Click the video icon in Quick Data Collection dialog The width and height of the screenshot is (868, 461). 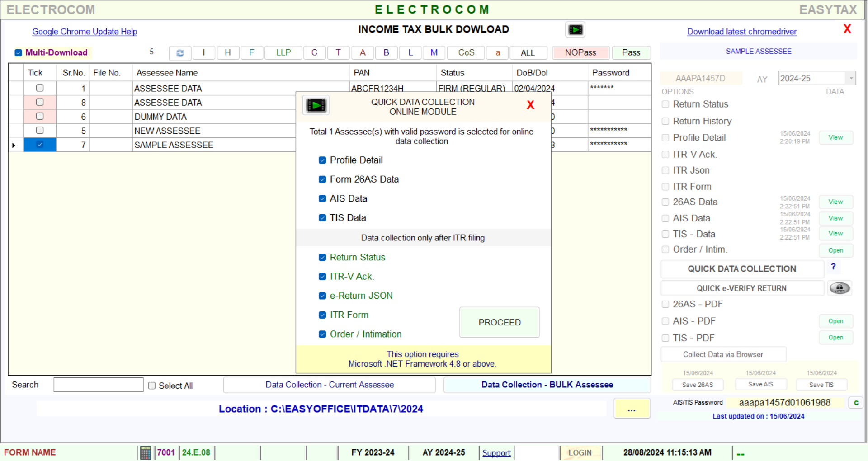pyautogui.click(x=316, y=106)
